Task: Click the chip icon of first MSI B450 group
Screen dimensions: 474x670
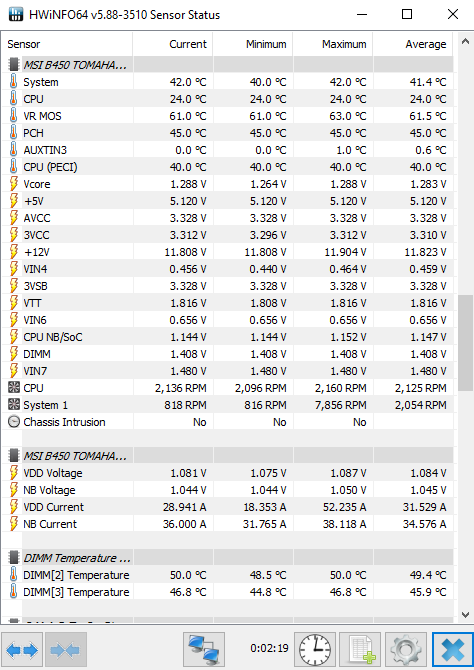Action: [14, 65]
